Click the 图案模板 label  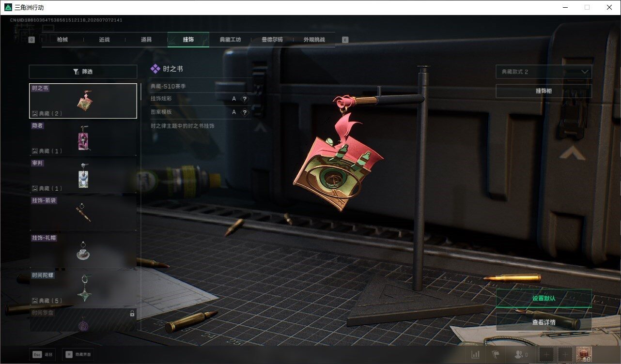[x=161, y=112]
